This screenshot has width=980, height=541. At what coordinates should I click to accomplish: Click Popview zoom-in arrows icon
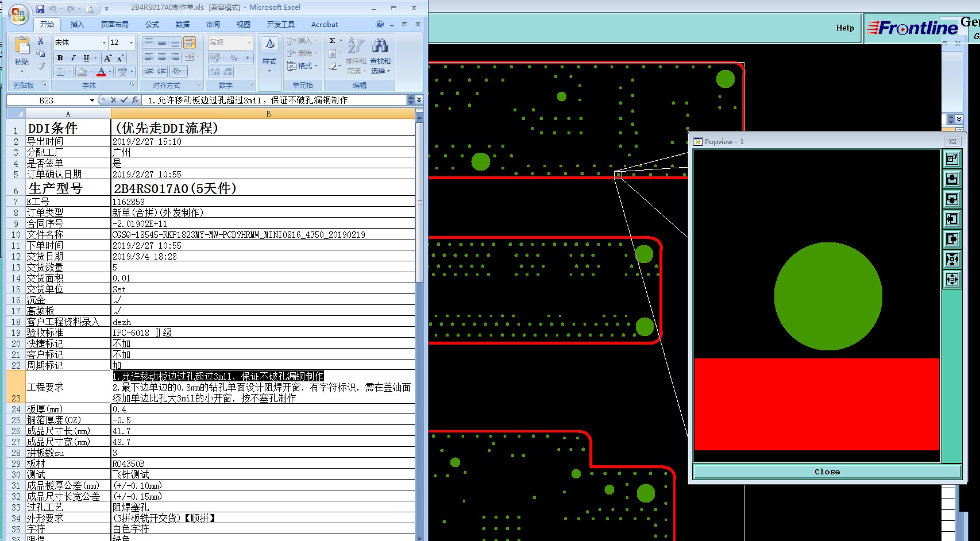click(x=952, y=260)
